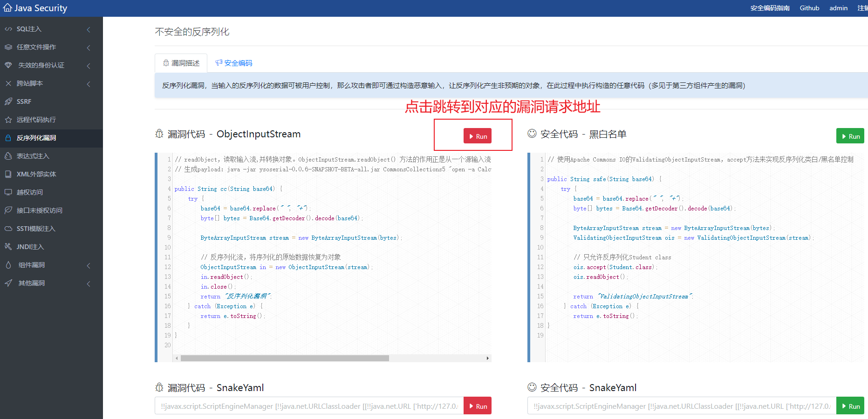Click the megaphone icon in 安全编码 tab
868x419 pixels.
coord(219,63)
